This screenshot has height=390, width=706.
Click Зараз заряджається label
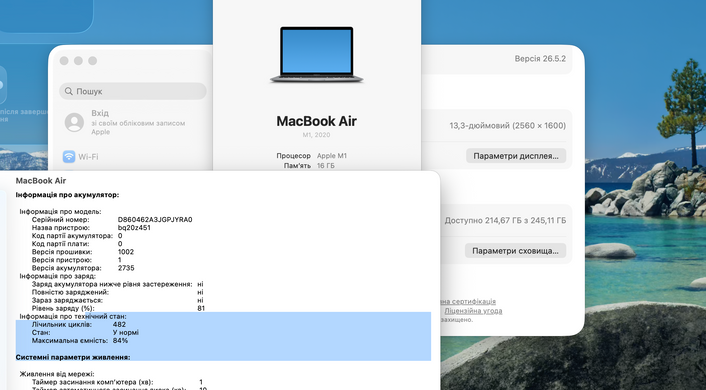[68, 300]
